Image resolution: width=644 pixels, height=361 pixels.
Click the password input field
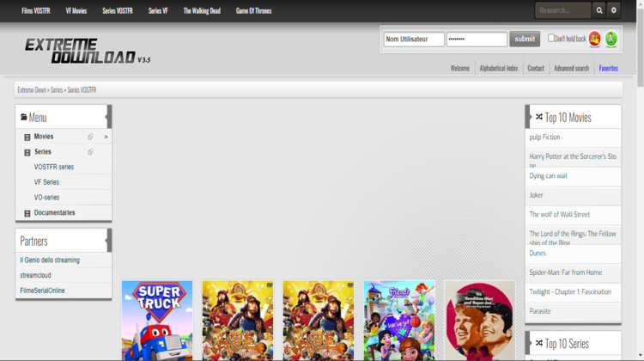tap(477, 39)
